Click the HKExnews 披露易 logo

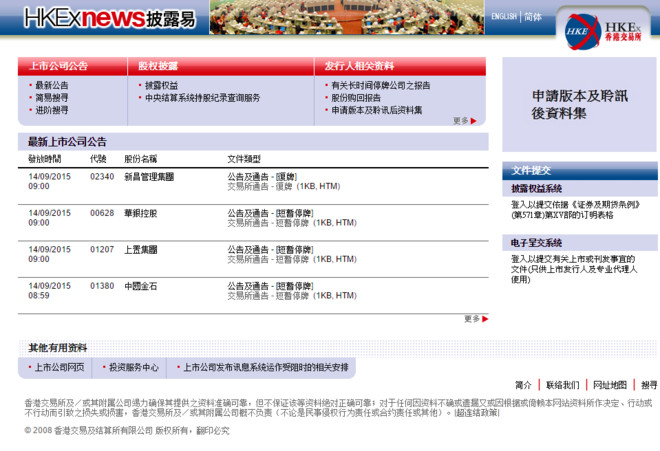pos(109,18)
